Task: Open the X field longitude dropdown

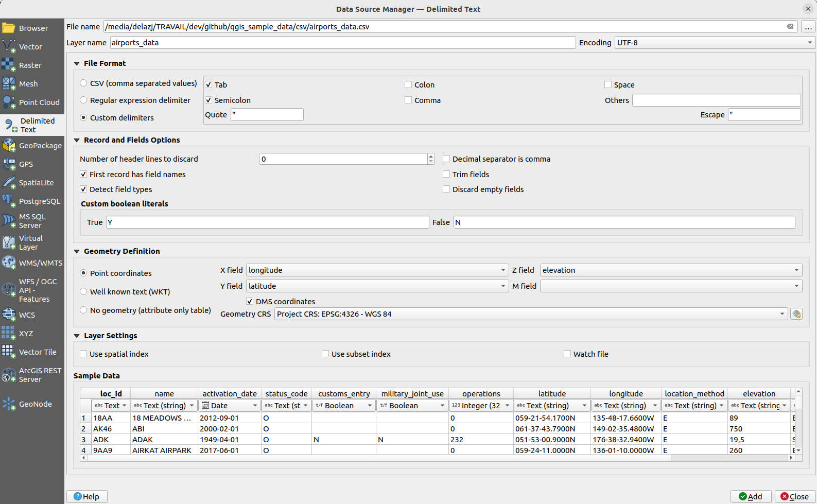Action: tap(377, 270)
